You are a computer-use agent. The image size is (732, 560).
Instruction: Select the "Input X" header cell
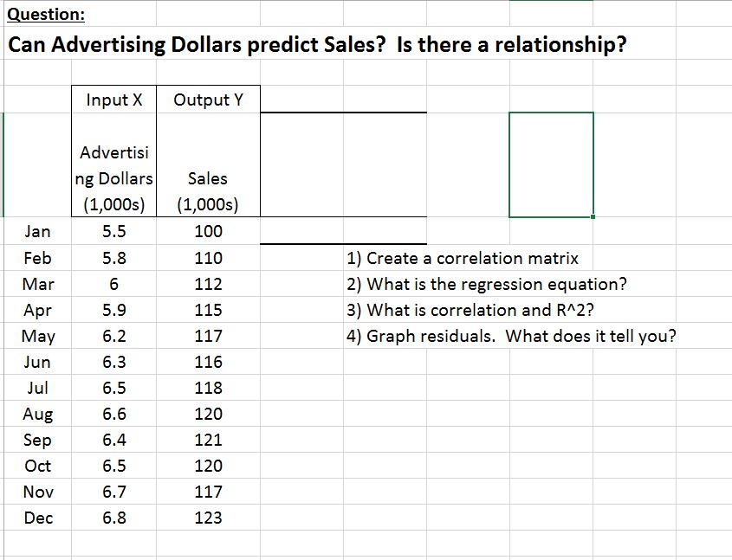[x=114, y=100]
